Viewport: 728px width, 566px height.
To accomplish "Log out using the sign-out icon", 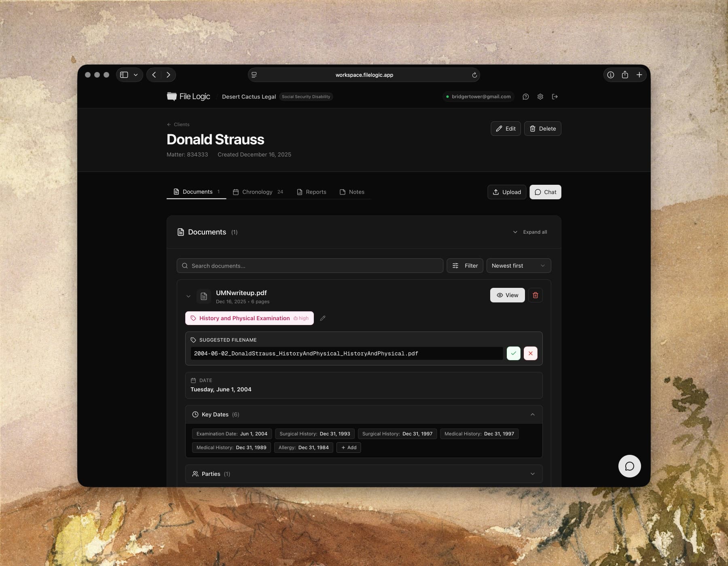I will pyautogui.click(x=555, y=97).
